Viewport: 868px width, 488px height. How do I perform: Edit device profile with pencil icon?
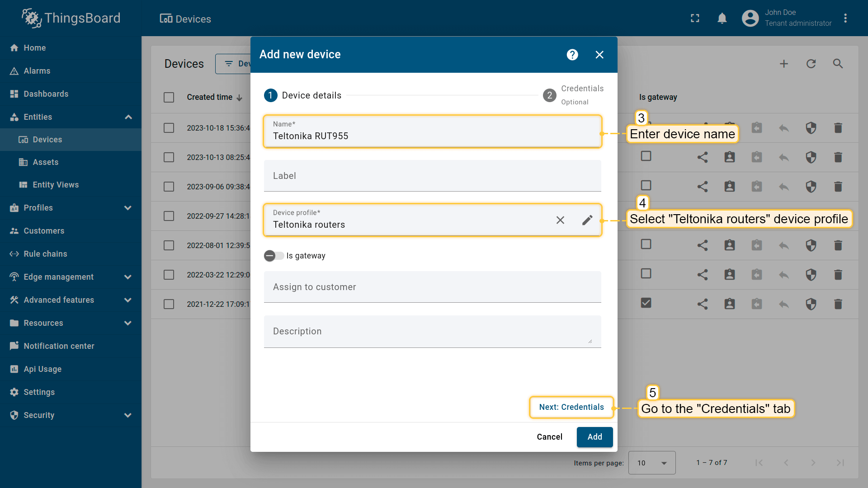[587, 220]
